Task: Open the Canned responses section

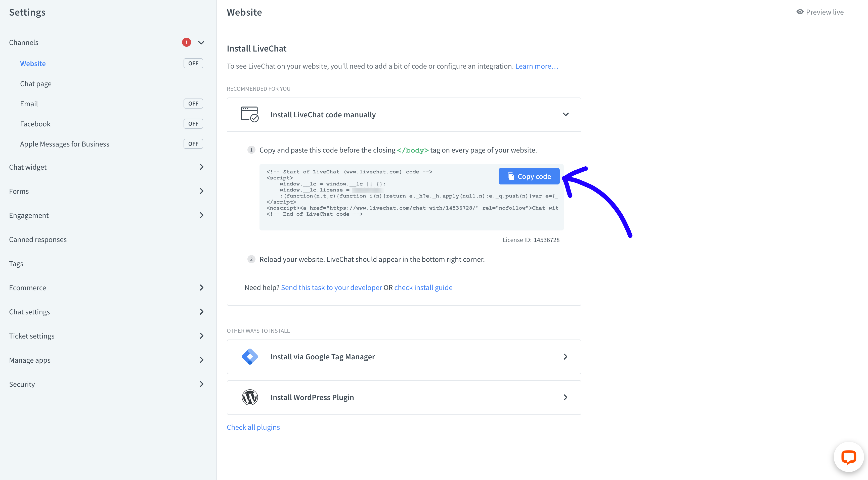Action: [38, 239]
